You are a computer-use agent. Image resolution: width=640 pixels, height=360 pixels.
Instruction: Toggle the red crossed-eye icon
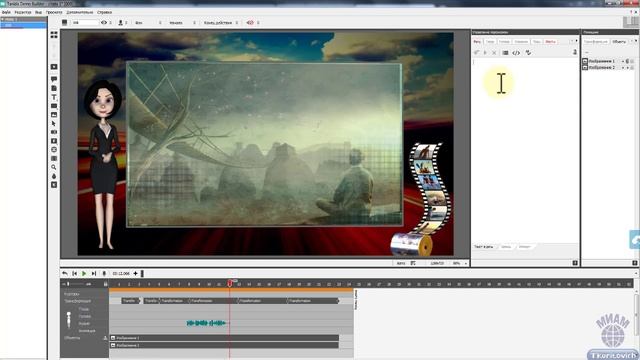pos(250,22)
